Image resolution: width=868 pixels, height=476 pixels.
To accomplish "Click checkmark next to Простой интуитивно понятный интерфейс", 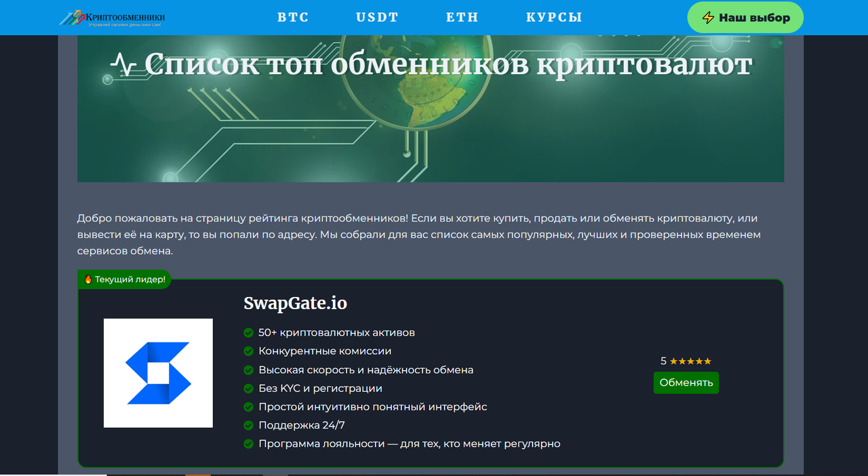I will pos(248,407).
